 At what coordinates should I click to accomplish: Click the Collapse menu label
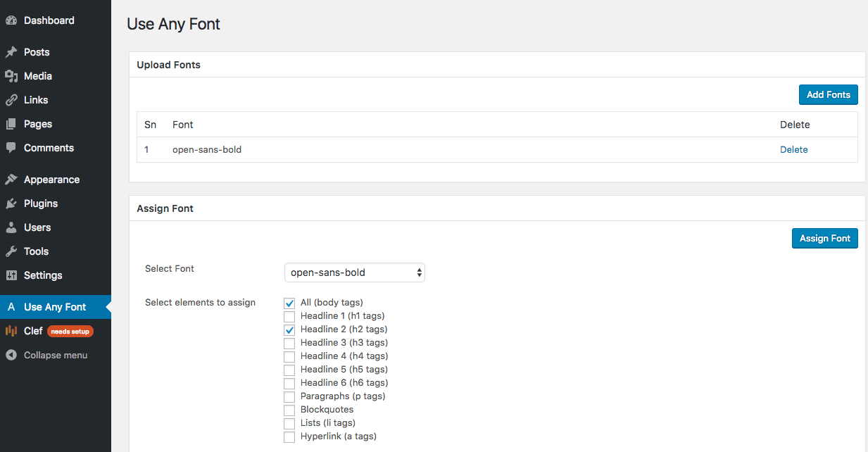56,356
